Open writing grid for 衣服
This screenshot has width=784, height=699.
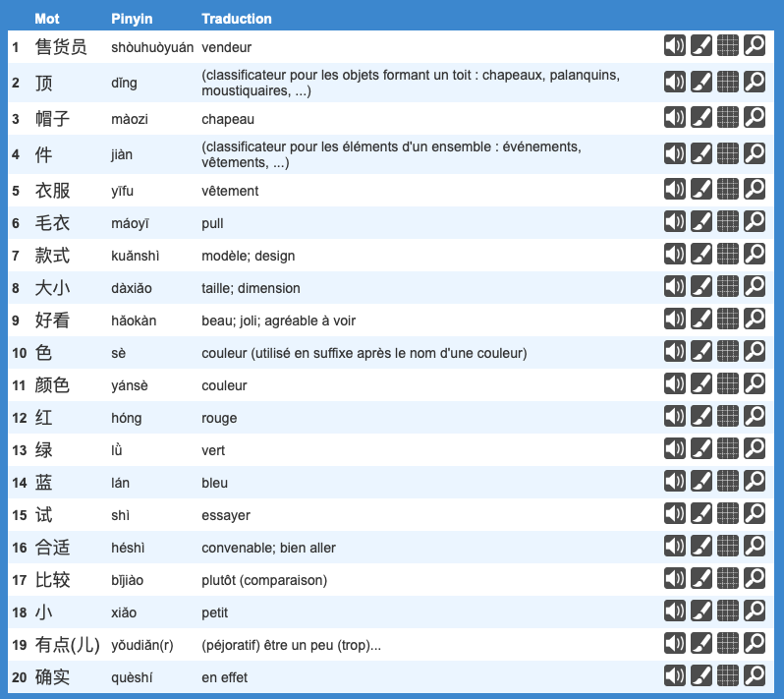(727, 191)
